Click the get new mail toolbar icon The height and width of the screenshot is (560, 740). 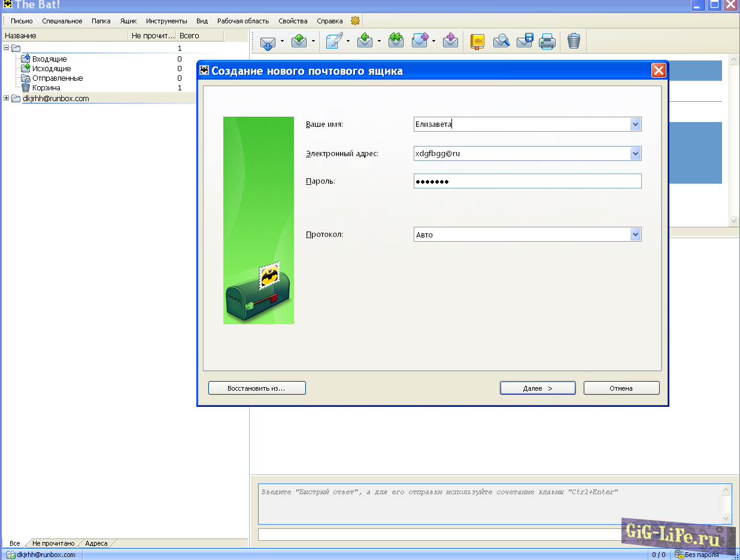267,41
